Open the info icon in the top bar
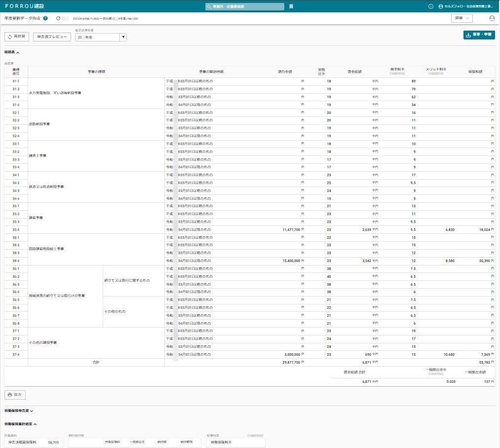 pos(430,7)
